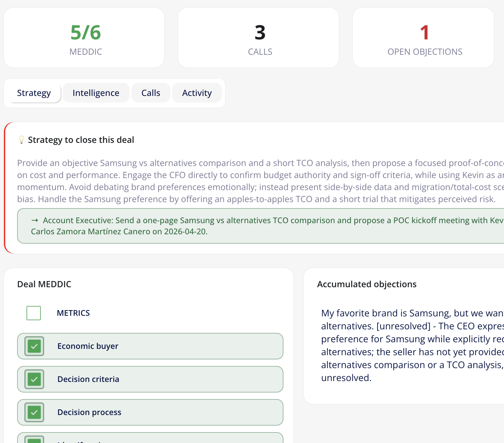Click the strategy description paragraph

[x=261, y=181]
